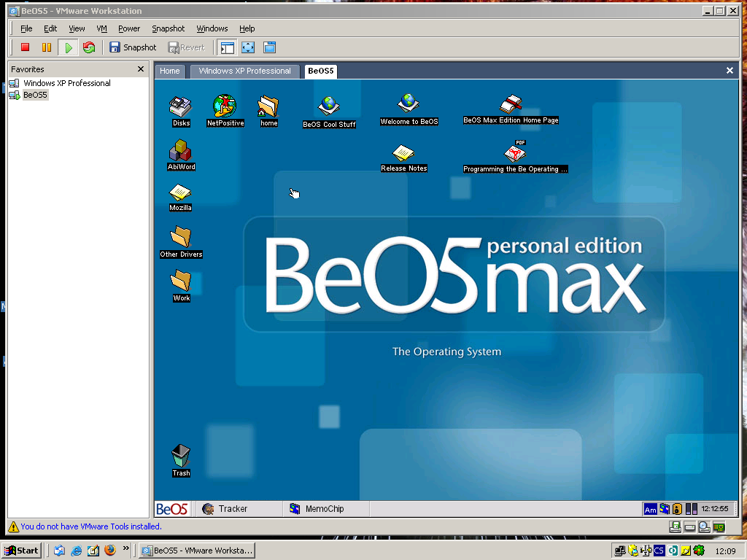Open the Other Drivers folder
The image size is (747, 560).
coord(181,242)
